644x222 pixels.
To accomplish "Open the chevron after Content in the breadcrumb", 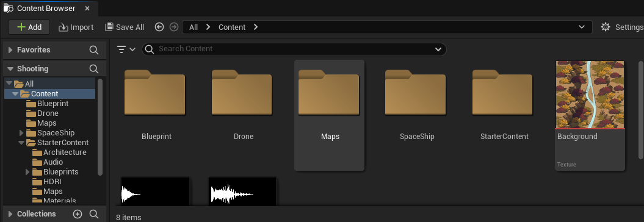I will pos(256,27).
